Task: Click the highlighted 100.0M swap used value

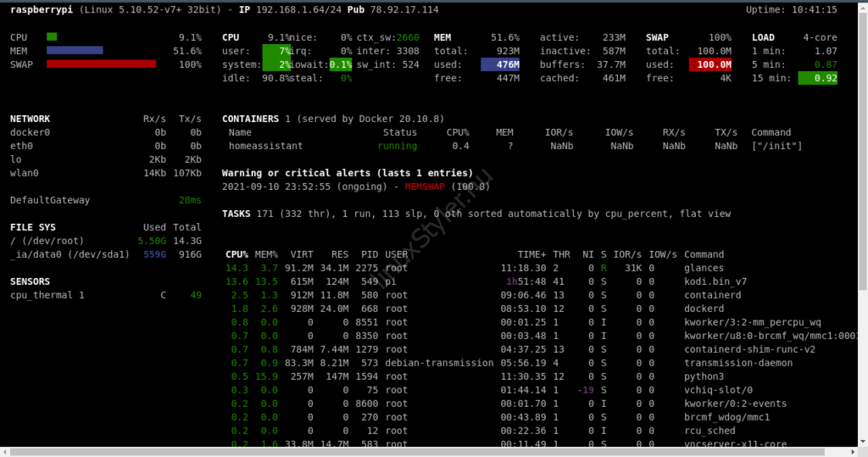Action: tap(711, 64)
